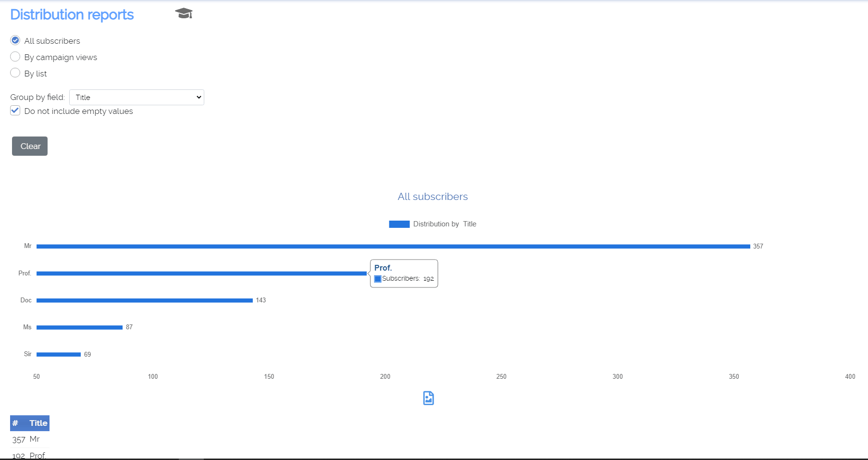868x460 pixels.
Task: Click the Title column header in table
Action: [x=38, y=423]
